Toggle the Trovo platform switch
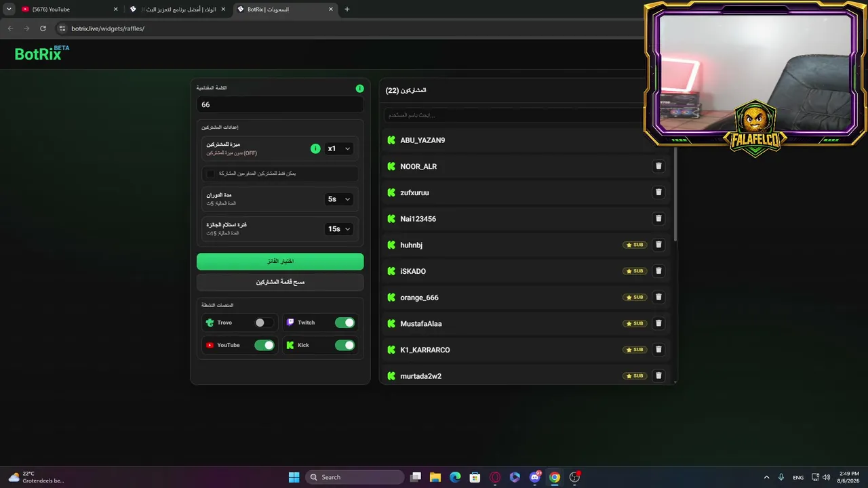This screenshot has height=488, width=868. pyautogui.click(x=264, y=323)
